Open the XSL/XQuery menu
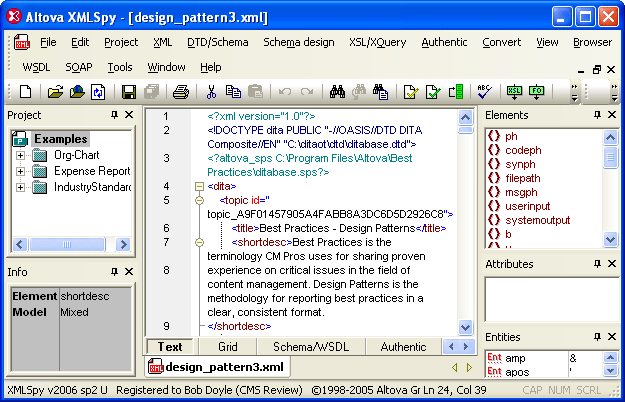The image size is (625, 402). pos(377,42)
